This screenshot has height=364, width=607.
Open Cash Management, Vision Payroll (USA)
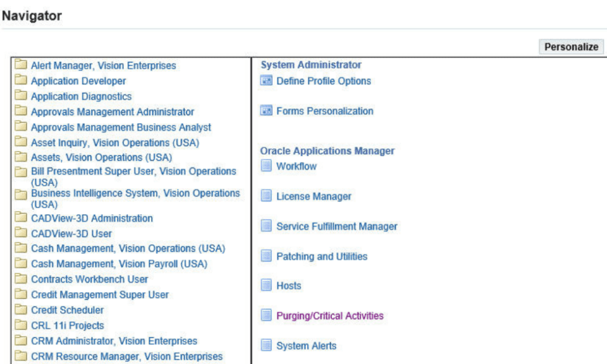click(119, 264)
